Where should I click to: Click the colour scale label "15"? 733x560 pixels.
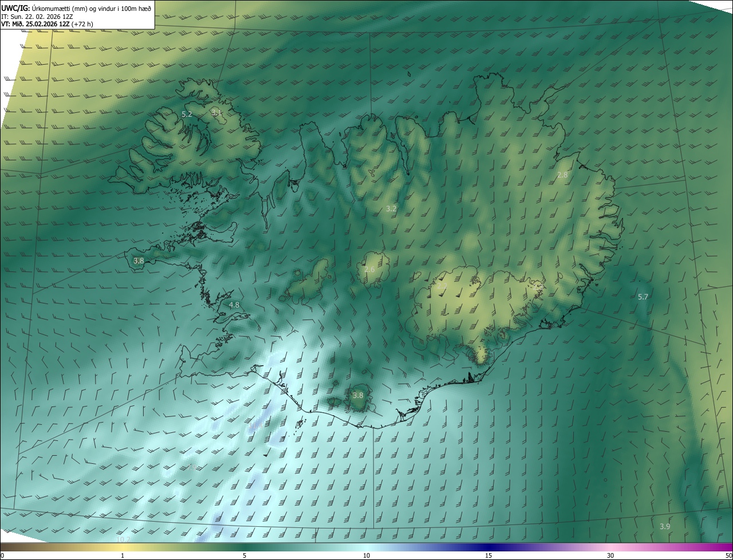[488, 555]
